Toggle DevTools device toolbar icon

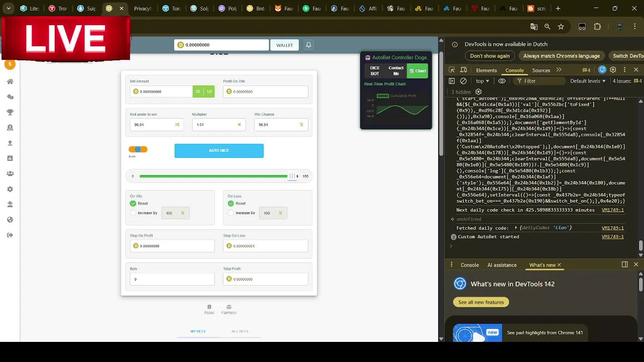point(464,70)
